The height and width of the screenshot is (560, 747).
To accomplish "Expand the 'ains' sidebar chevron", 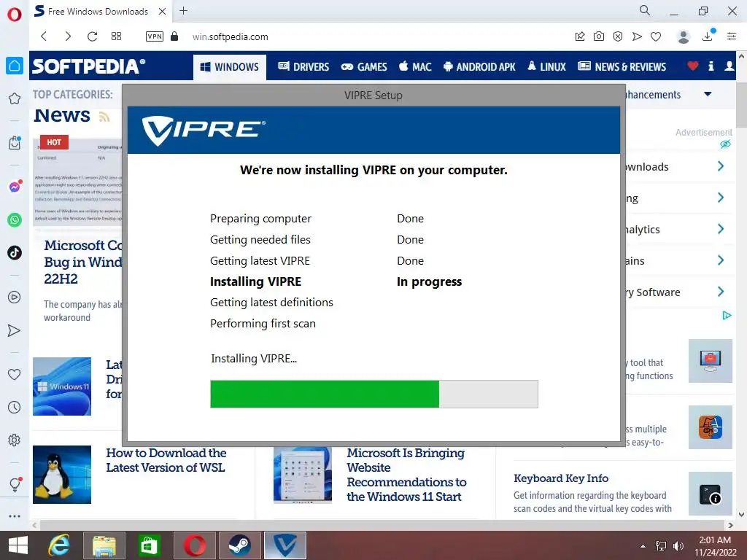I will (x=721, y=260).
